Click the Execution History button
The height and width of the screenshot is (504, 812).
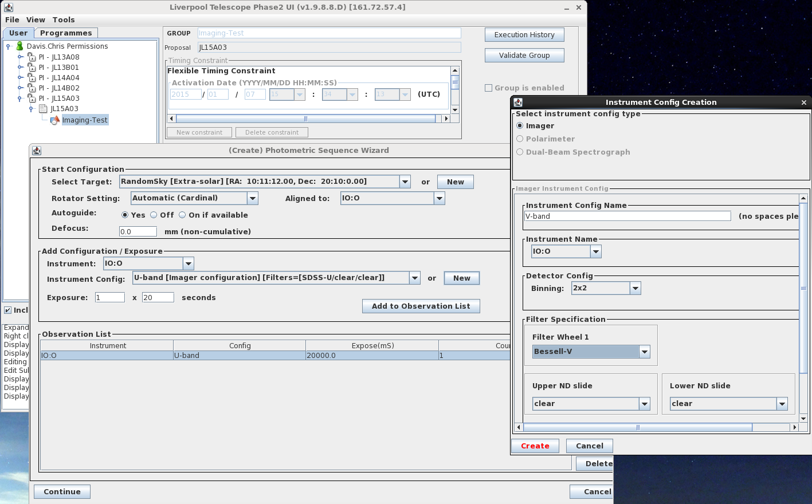coord(524,35)
